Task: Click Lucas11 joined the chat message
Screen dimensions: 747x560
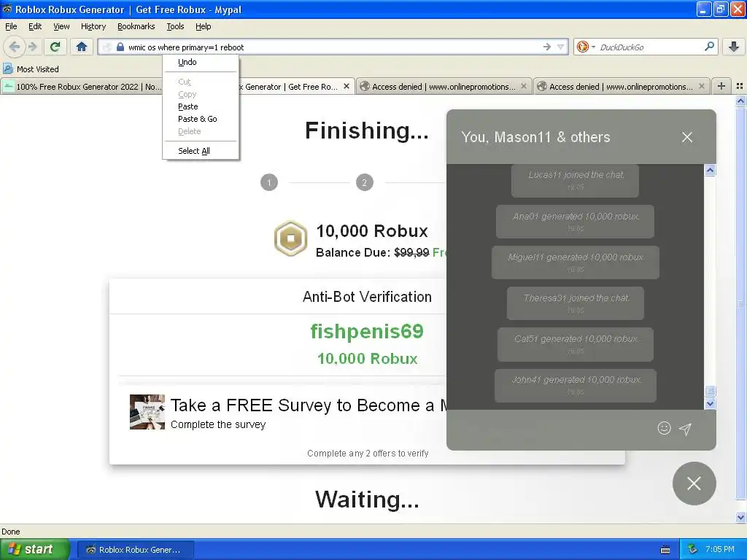Action: tap(575, 180)
